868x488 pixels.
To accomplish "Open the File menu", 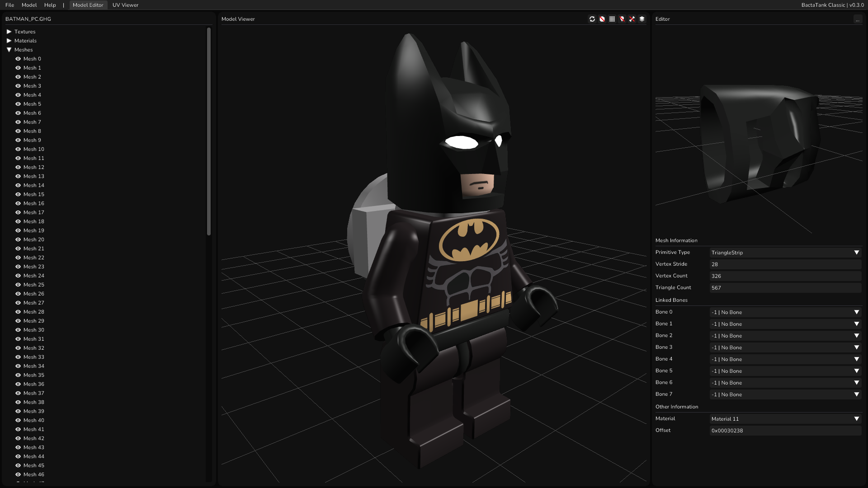I will (9, 5).
